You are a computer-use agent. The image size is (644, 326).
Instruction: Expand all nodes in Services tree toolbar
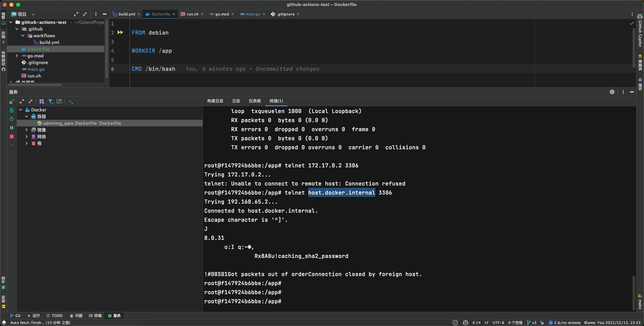[22, 101]
